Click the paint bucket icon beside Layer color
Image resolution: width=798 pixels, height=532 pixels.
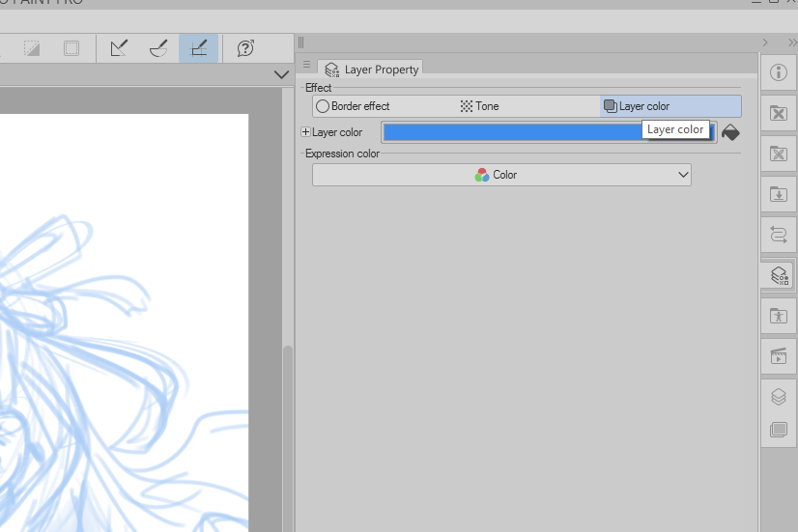tap(730, 132)
